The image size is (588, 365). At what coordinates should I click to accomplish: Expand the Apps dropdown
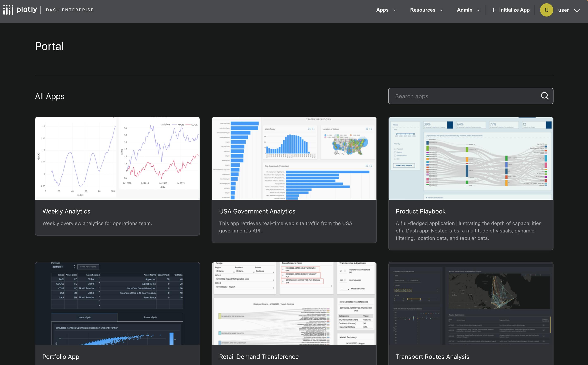point(386,10)
